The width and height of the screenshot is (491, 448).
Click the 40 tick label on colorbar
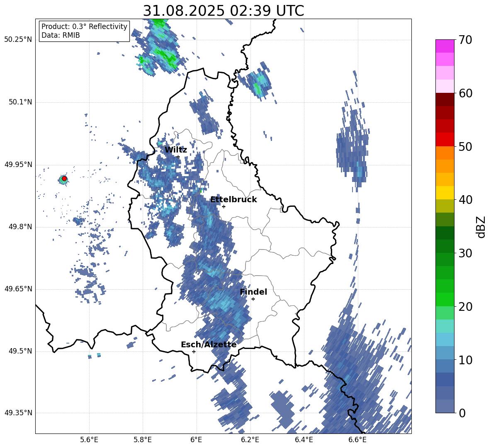point(465,200)
